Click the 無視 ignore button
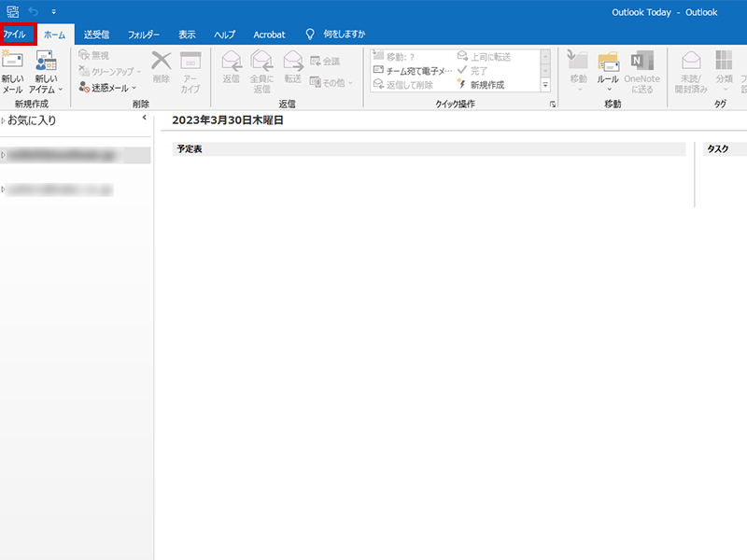 94,55
